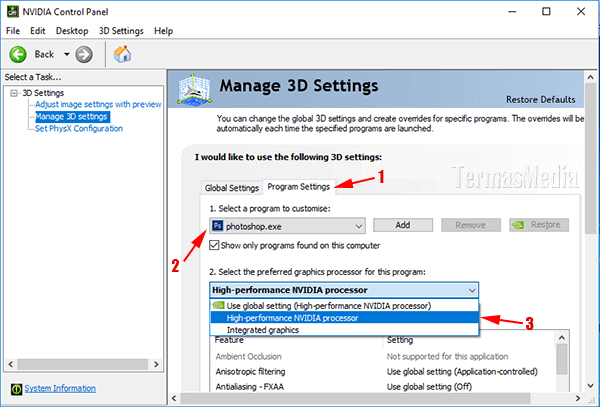Select Set PhysX Configuration tree item

(79, 129)
